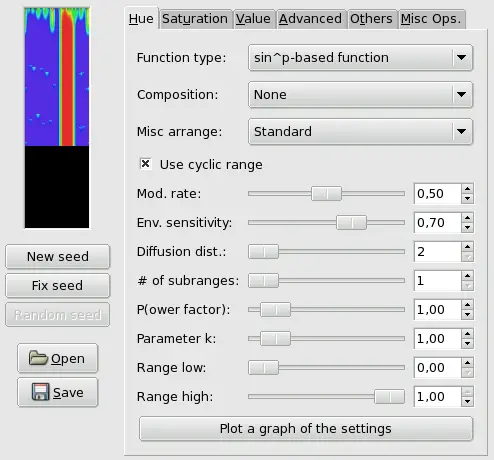
Task: Plot a graph of the settings
Action: coord(306,429)
